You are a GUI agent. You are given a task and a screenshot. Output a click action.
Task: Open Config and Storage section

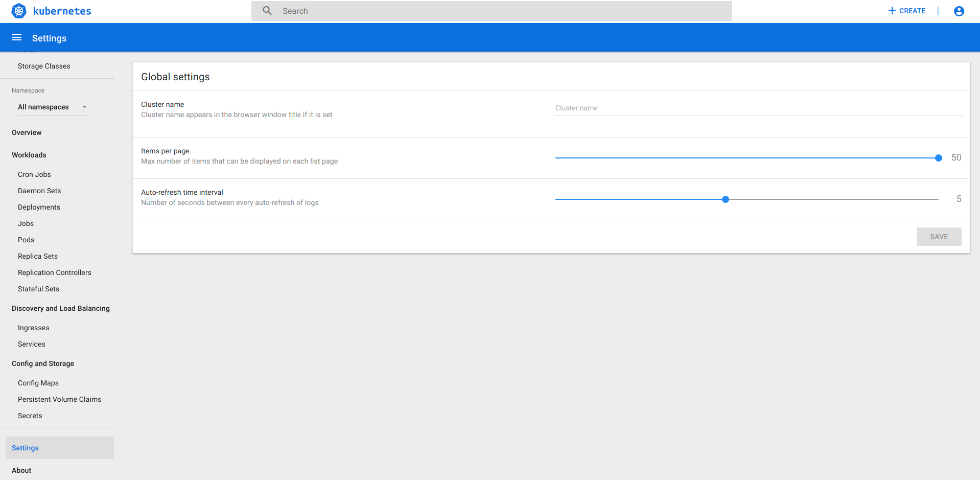pos(43,363)
